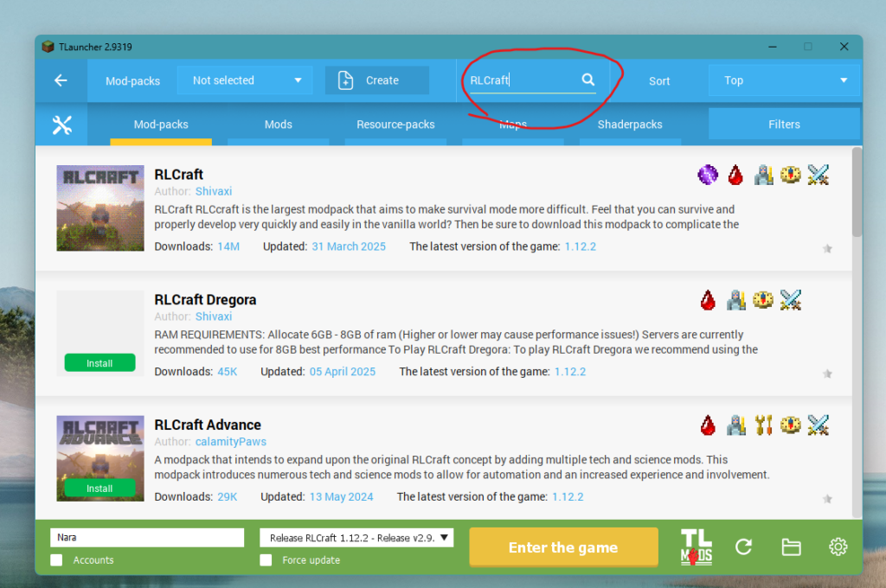This screenshot has width=886, height=588.
Task: Favorite RLCraft Dregora with its star
Action: point(827,374)
